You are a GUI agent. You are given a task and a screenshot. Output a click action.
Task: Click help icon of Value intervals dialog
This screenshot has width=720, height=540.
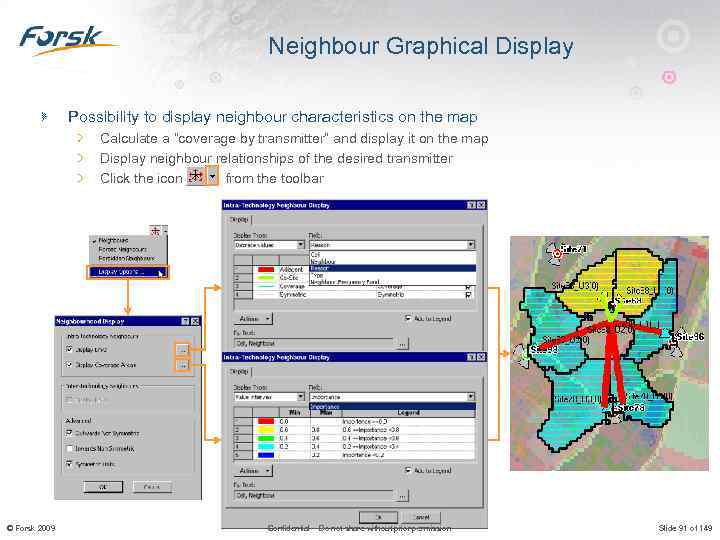[472, 357]
